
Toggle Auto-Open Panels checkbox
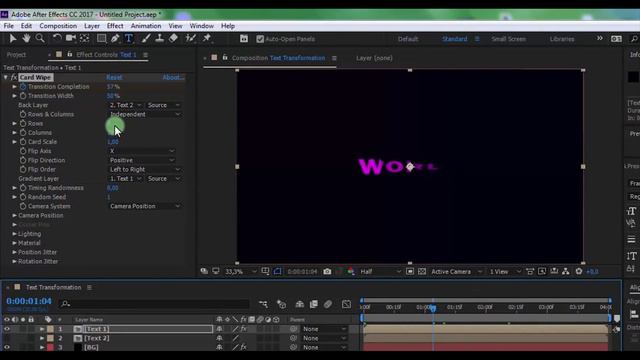click(260, 39)
